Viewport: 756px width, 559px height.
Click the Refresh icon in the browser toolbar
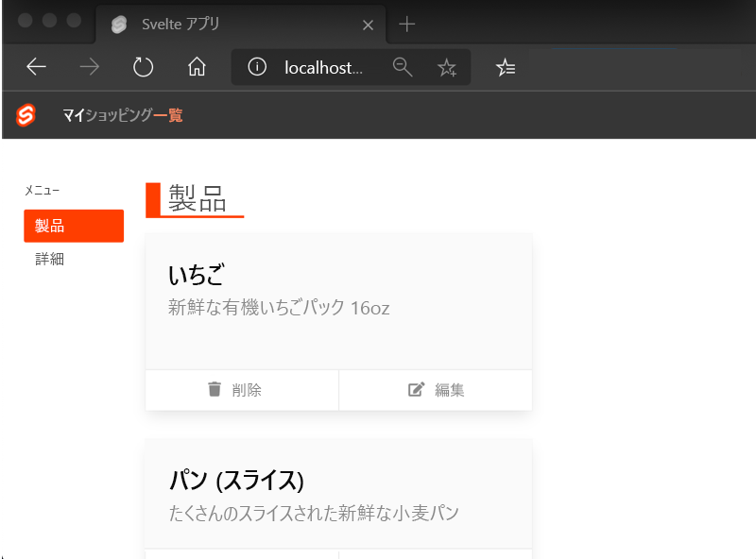[x=143, y=67]
